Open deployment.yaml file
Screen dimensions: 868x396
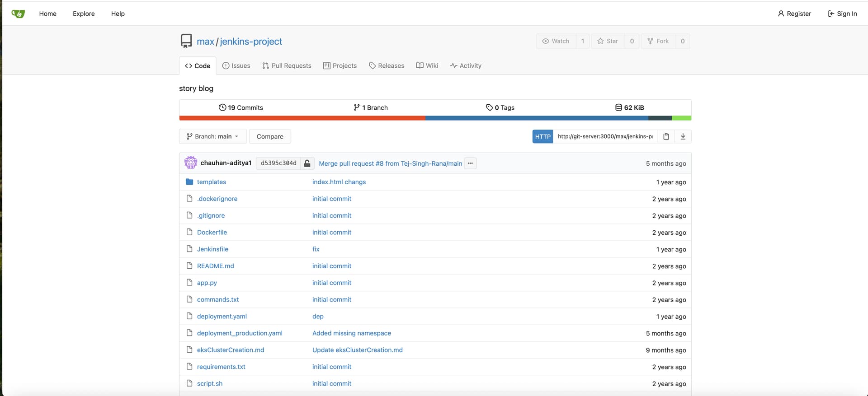[x=222, y=316]
